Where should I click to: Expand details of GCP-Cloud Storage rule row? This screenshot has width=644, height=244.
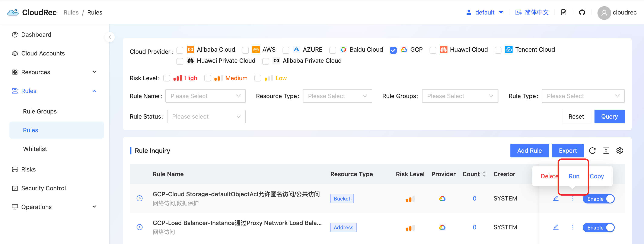coord(140,198)
